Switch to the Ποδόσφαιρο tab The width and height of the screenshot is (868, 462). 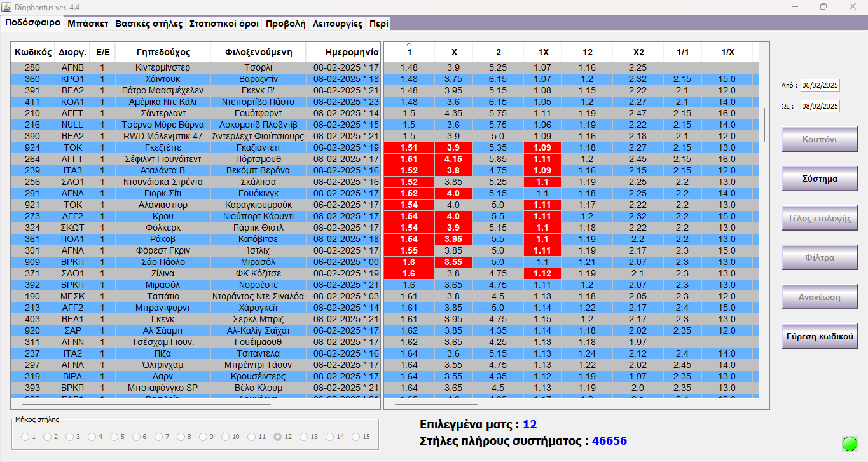32,23
